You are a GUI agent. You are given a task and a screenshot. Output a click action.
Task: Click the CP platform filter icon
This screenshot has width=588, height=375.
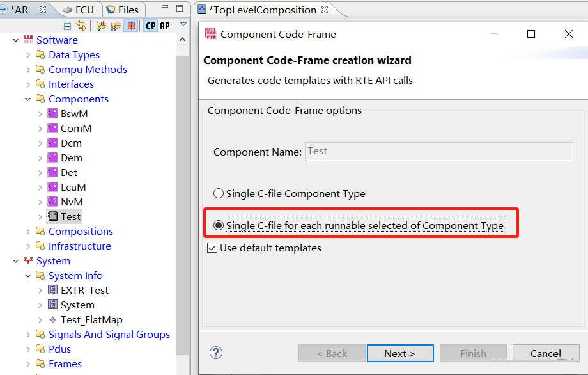[150, 26]
